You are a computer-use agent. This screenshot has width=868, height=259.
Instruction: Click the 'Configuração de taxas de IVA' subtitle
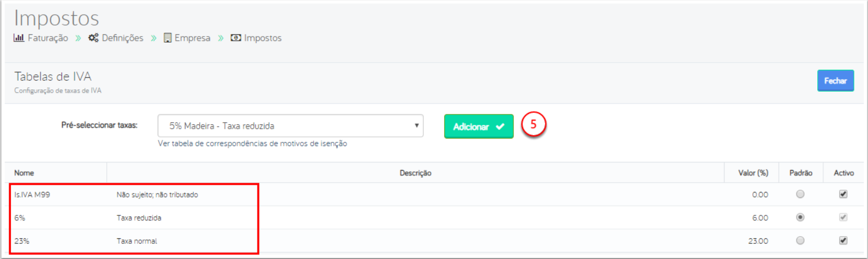point(58,91)
